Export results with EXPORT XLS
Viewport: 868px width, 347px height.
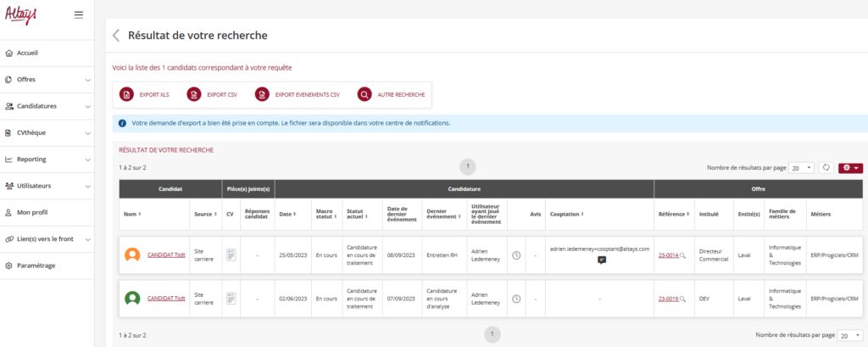(127, 95)
